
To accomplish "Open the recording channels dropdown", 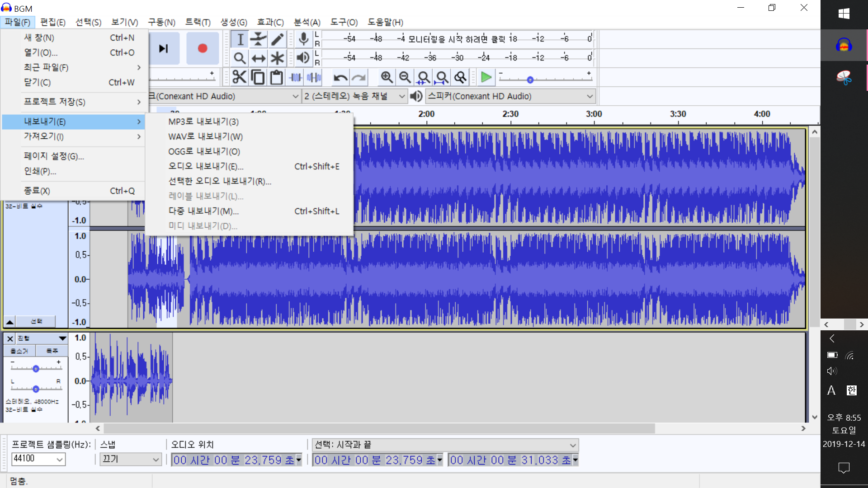I will click(x=401, y=96).
